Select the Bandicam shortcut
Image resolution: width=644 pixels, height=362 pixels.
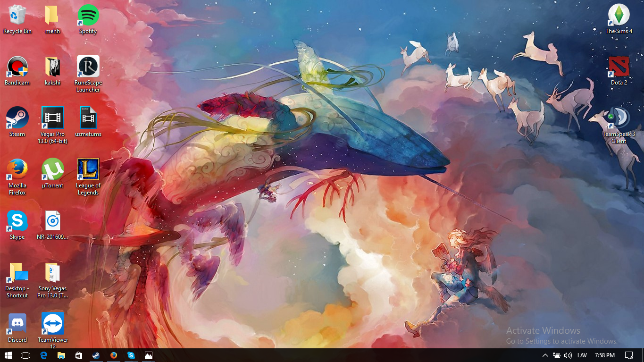(x=17, y=71)
